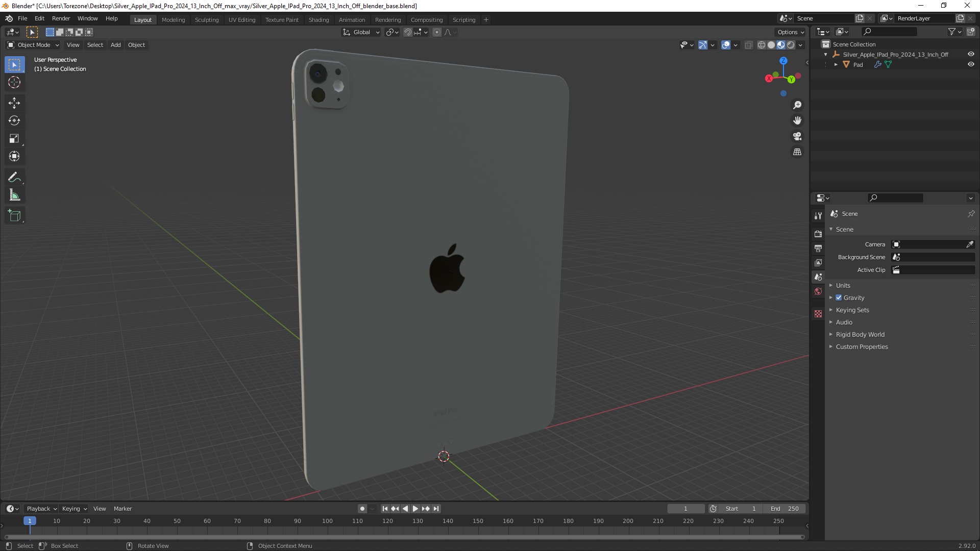Open the Add menu in viewport header

116,45
